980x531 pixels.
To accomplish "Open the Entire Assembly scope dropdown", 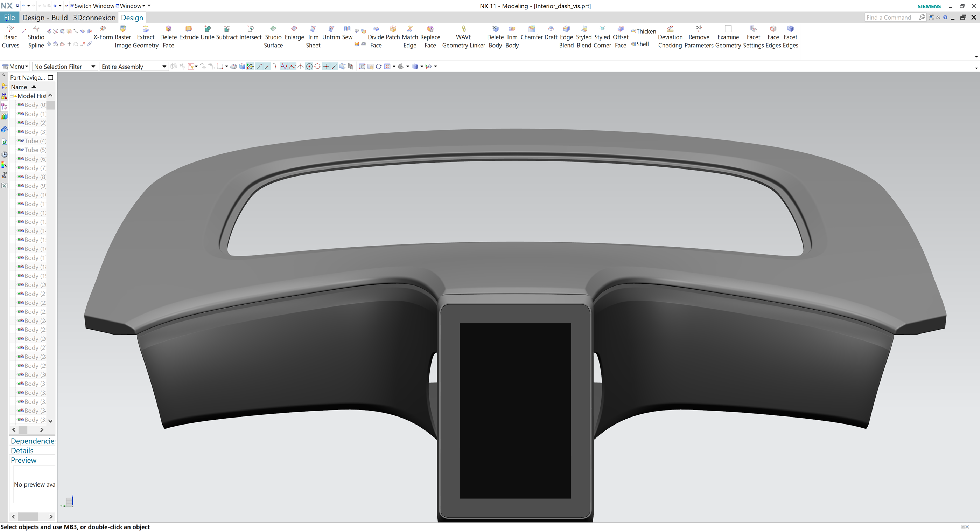I will (134, 67).
